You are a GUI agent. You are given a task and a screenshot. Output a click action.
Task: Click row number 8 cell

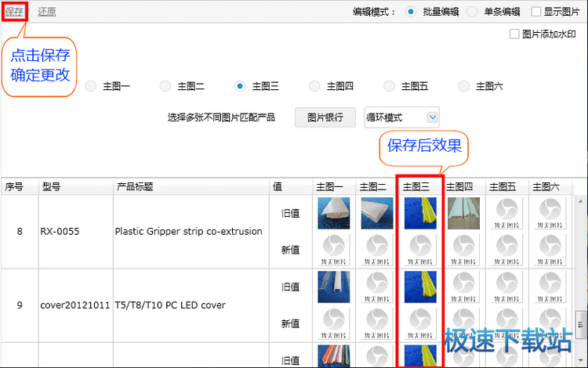pyautogui.click(x=20, y=231)
